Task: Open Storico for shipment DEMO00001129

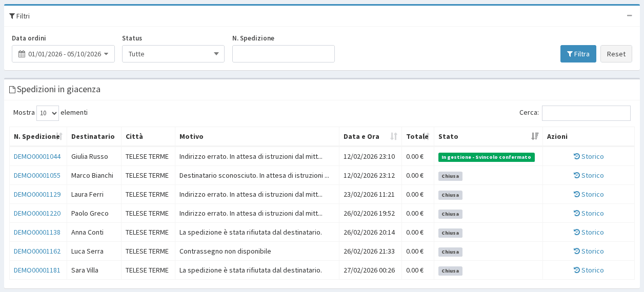Action: [589, 194]
